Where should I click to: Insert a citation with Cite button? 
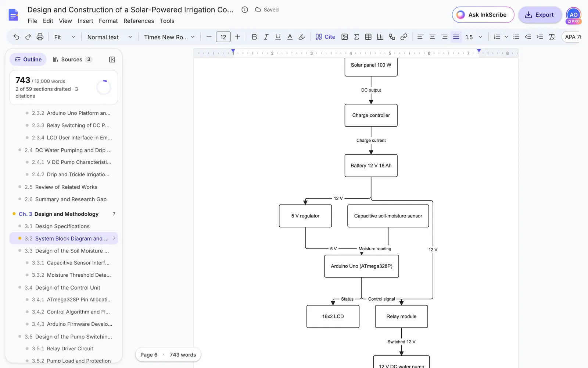[325, 37]
